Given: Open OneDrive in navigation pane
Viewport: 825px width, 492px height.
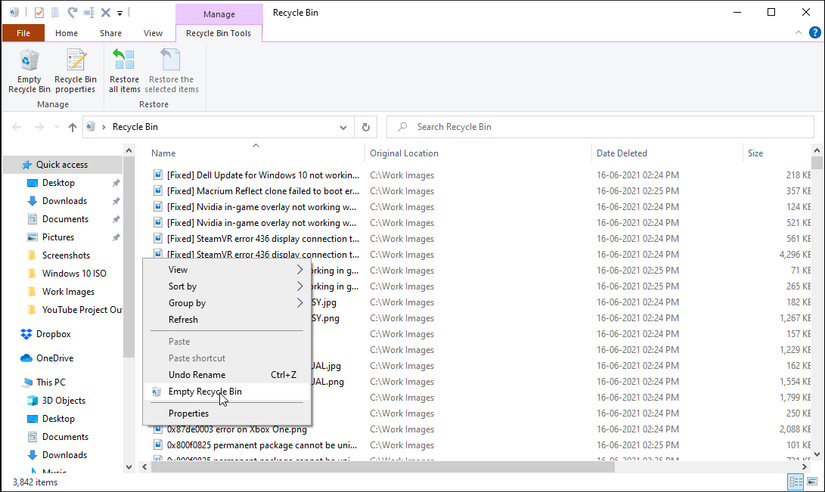Looking at the screenshot, I should (54, 358).
